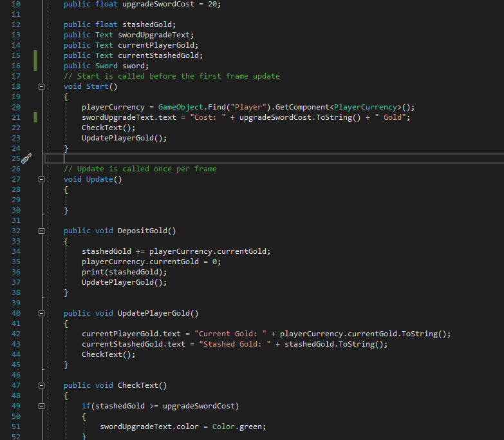This screenshot has width=504, height=440.
Task: Click the PlayerCurrency type in GetComponent
Action: pos(366,107)
